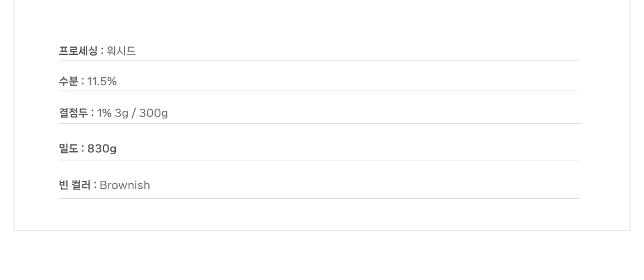Click the divider line under 결점두 row
Screen dimensions: 644x280
319,124
